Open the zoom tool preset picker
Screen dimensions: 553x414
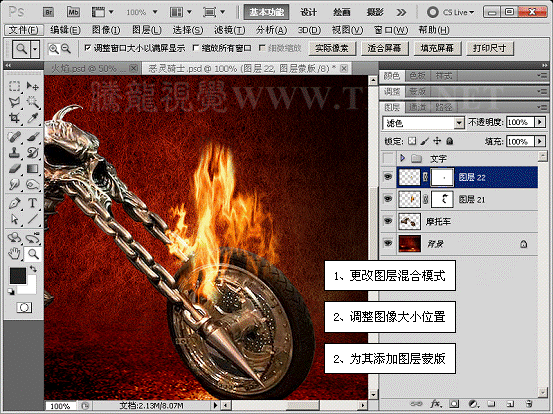pos(35,49)
